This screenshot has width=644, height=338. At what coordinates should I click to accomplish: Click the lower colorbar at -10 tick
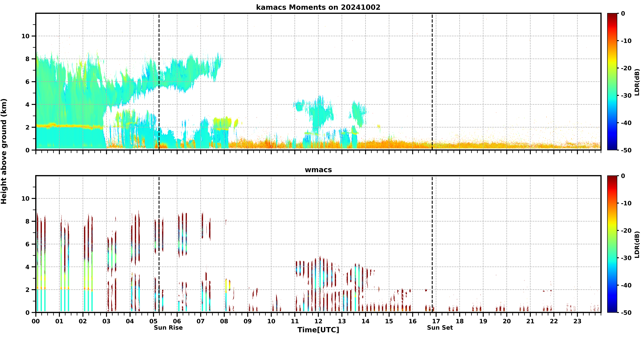(612, 203)
